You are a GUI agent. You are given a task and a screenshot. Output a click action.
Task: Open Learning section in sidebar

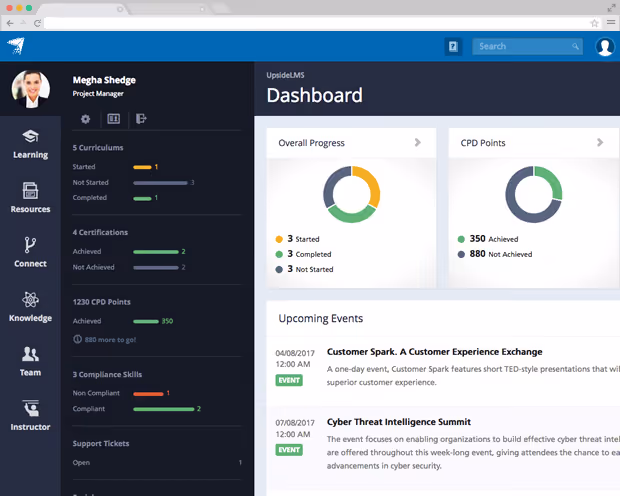(x=30, y=144)
